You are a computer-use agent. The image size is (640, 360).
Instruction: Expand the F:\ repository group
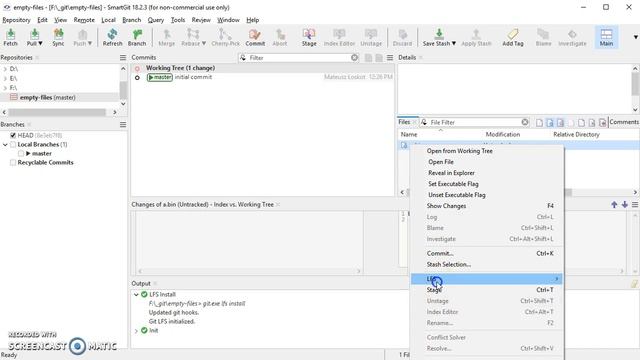click(5, 88)
